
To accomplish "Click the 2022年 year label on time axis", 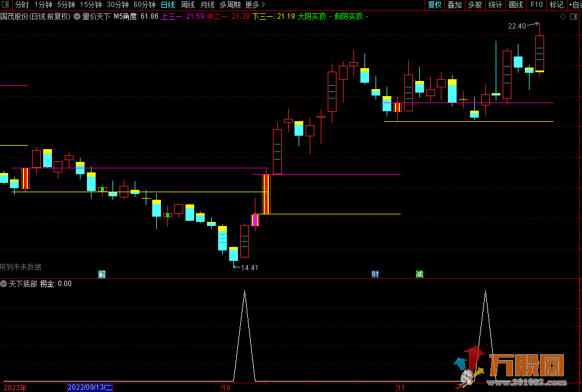I will (15, 388).
